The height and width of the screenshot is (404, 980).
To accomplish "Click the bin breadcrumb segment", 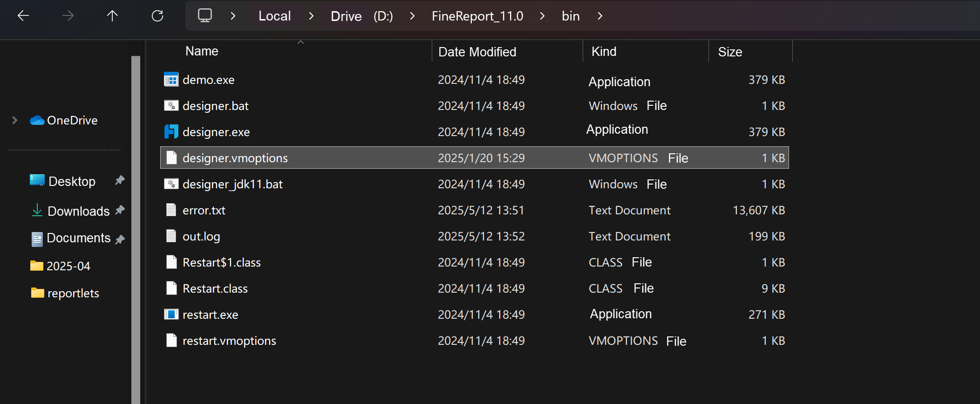I will pos(571,16).
